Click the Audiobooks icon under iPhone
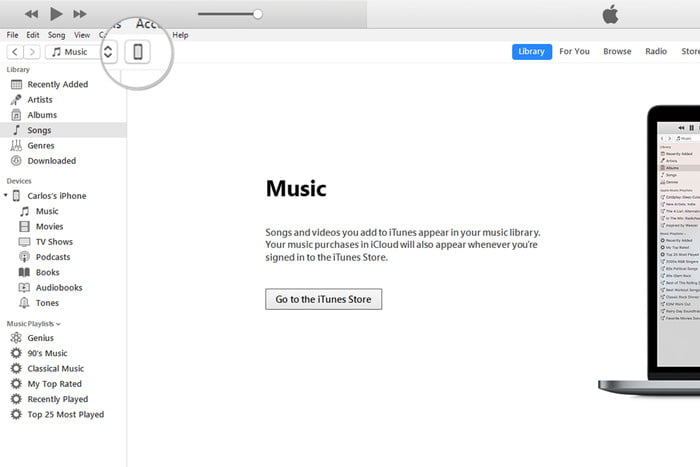Screen dimensions: 700x467 25,288
